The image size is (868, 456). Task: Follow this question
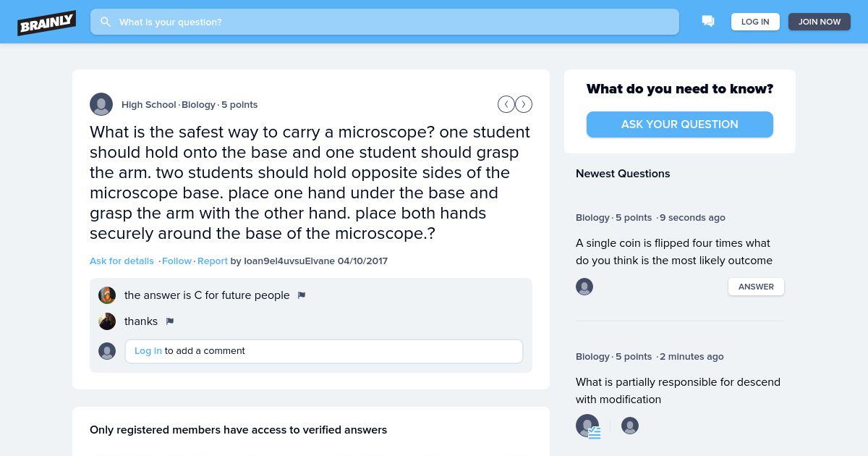click(x=176, y=261)
